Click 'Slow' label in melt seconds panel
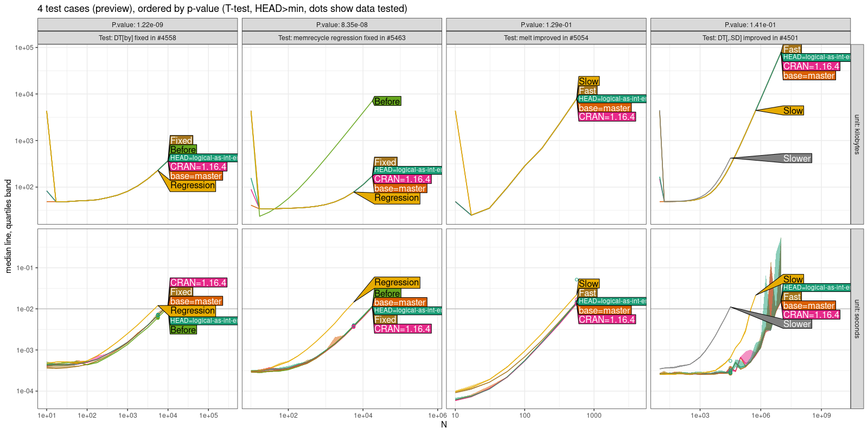Screen dimensions: 868x434 coord(589,284)
